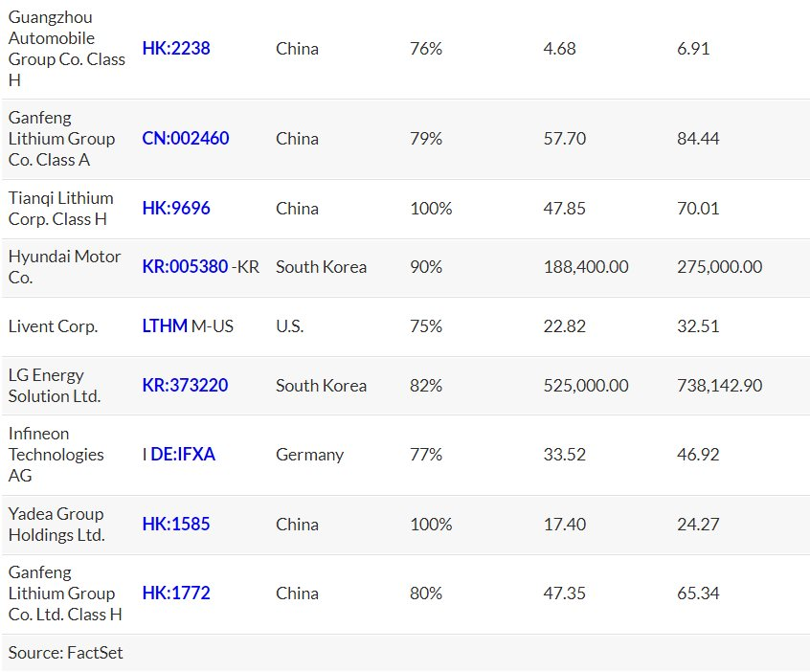This screenshot has height=672, width=810.
Task: Follow the HK:1585 ticker link
Action: [x=176, y=525]
